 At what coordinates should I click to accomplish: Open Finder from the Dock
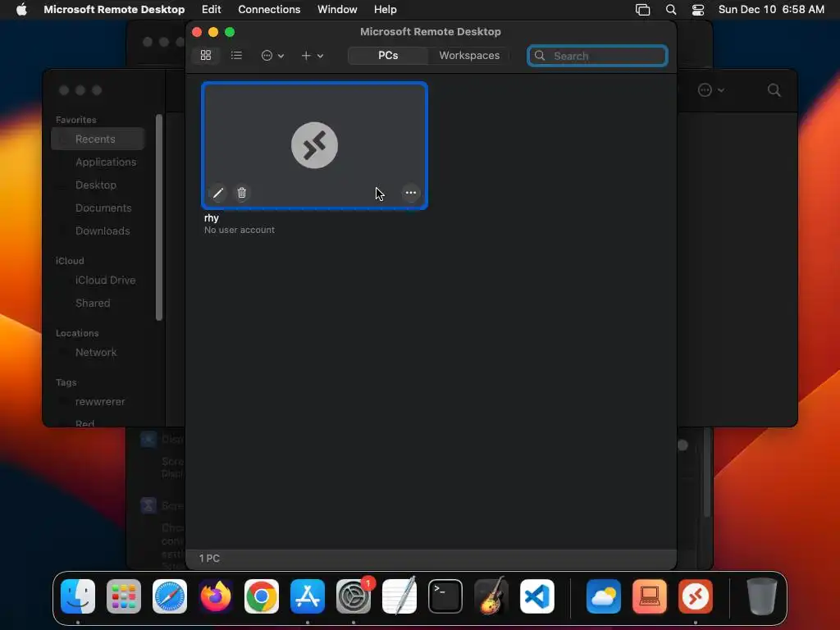pyautogui.click(x=78, y=596)
